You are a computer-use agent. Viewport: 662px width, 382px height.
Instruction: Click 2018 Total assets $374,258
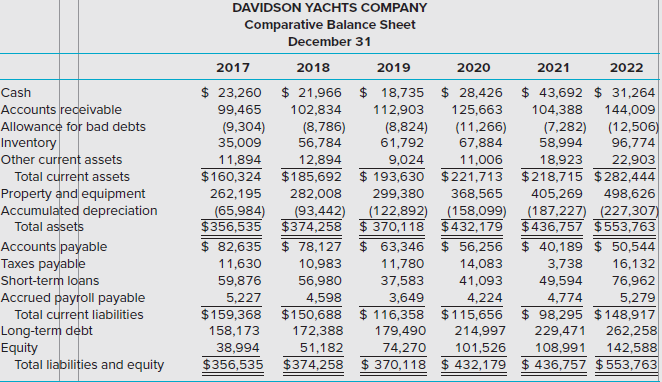tap(312, 227)
